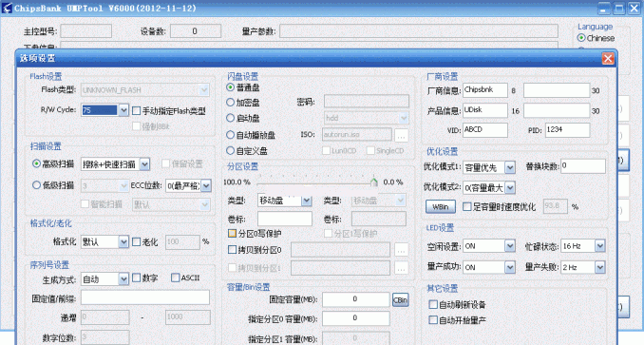Maximize the ChipsBank UMPTool main window
Screen dimensions: 644x345
click(619, 9)
